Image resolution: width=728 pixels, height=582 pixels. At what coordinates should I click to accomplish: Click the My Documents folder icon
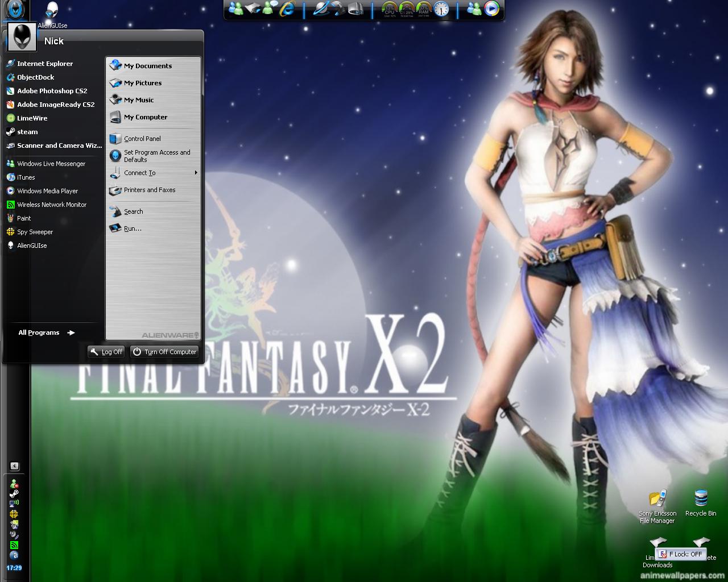click(x=115, y=65)
